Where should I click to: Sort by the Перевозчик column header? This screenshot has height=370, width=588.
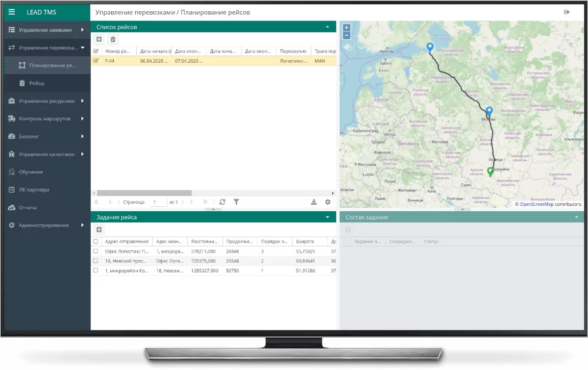coord(293,51)
